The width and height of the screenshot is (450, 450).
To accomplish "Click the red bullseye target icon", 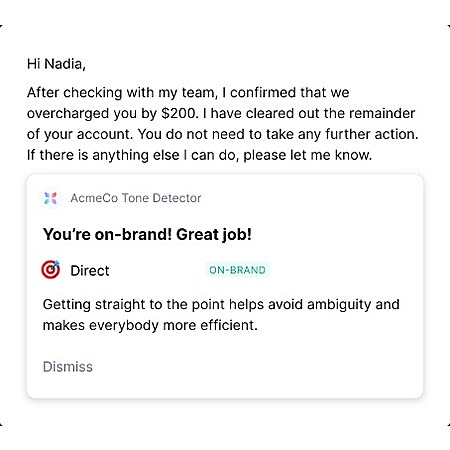I will (x=50, y=269).
